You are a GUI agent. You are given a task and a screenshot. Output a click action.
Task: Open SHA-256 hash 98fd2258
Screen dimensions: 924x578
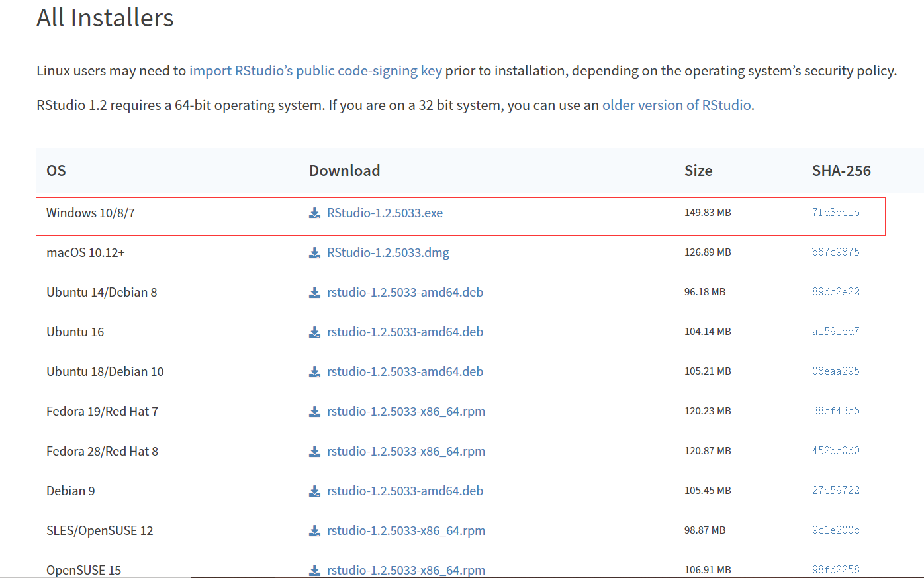[836, 570]
